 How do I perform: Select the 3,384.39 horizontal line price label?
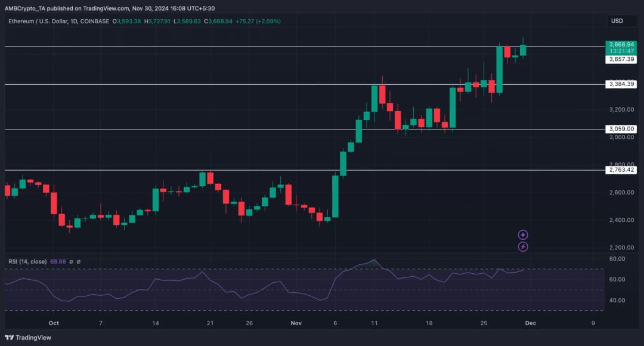pos(620,84)
